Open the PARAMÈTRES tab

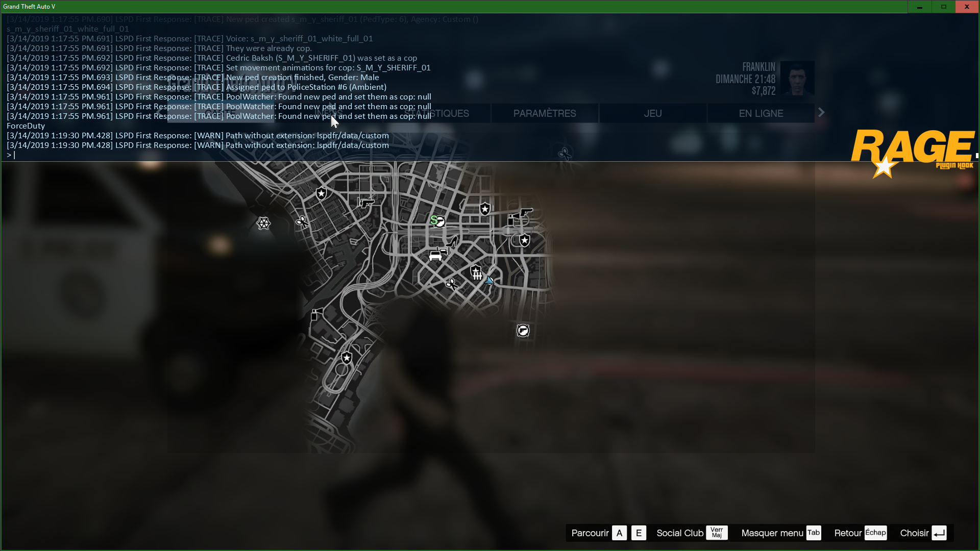(x=544, y=113)
